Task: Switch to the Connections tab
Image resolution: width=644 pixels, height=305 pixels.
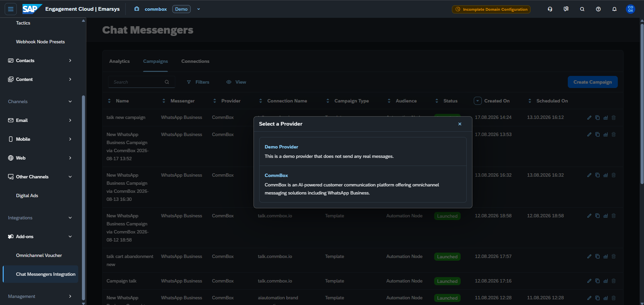Action: (195, 61)
